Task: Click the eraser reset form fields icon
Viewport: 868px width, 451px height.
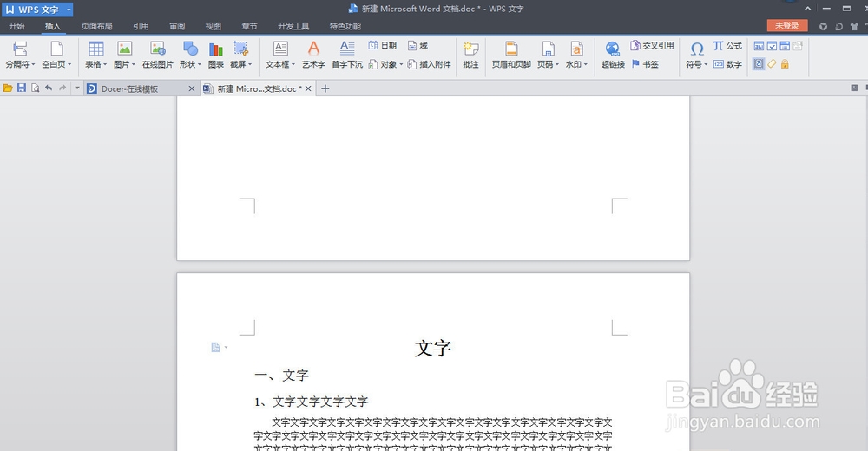Action: tap(772, 64)
